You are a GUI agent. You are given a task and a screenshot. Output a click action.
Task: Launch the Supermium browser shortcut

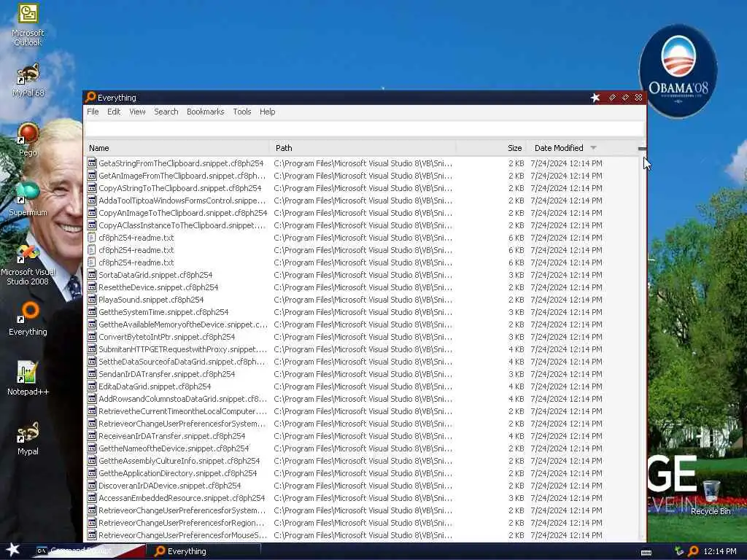28,199
